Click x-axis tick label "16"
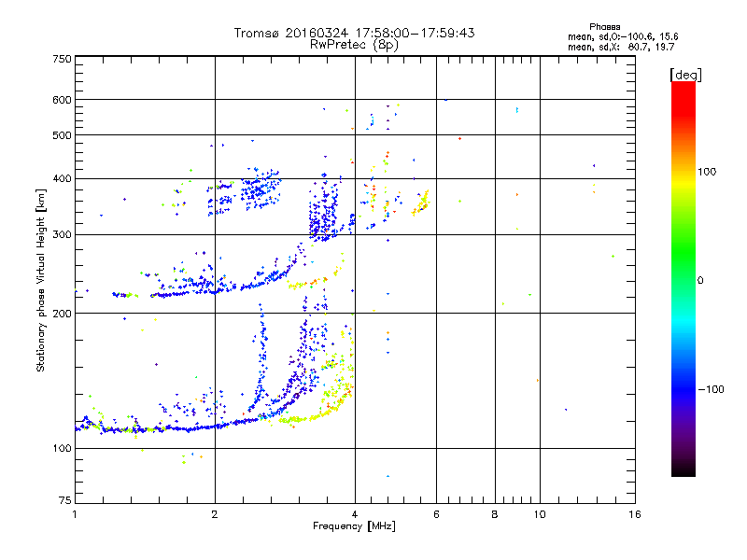The width and height of the screenshot is (747, 560). tap(635, 514)
